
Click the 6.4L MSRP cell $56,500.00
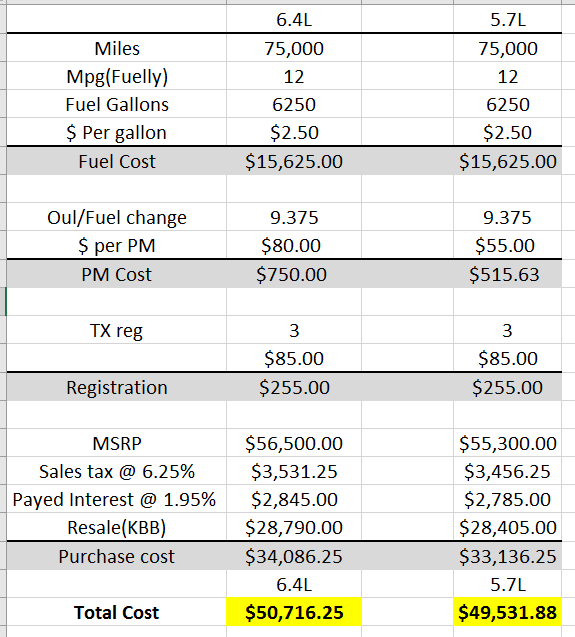click(294, 443)
